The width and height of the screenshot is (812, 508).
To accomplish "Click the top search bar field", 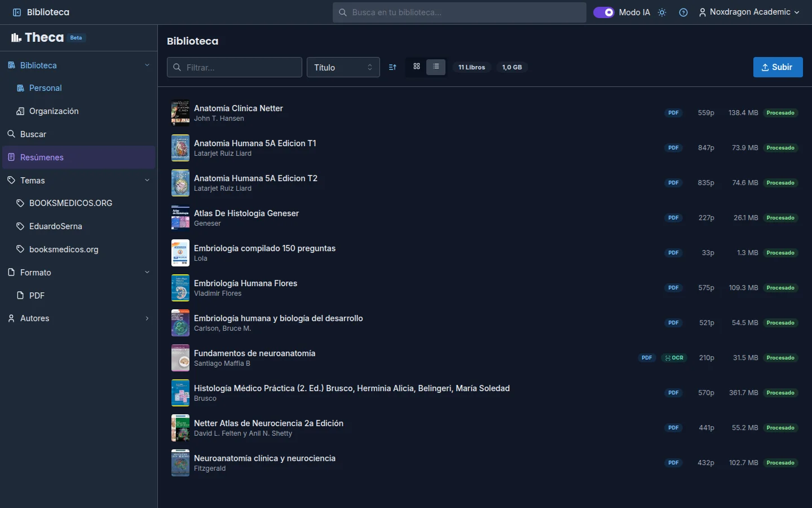I will (460, 12).
